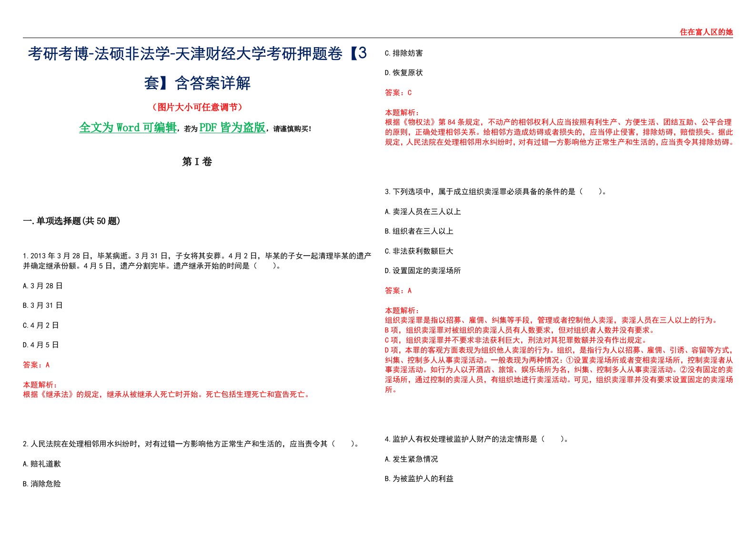This screenshot has height=534, width=756.
Task: Click the underlined PDF皆为盗版 text
Action: coord(232,128)
